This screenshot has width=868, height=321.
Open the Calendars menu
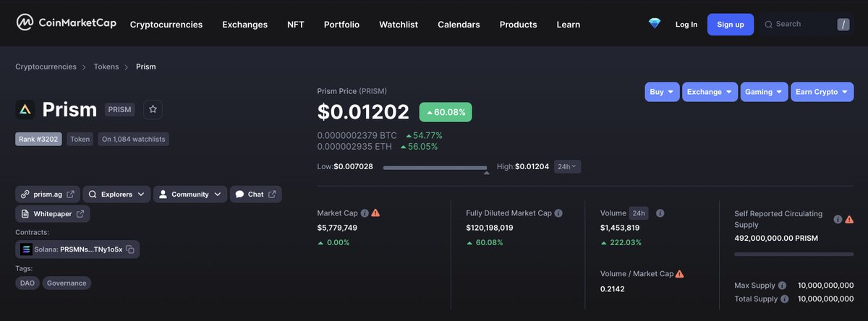click(x=459, y=25)
